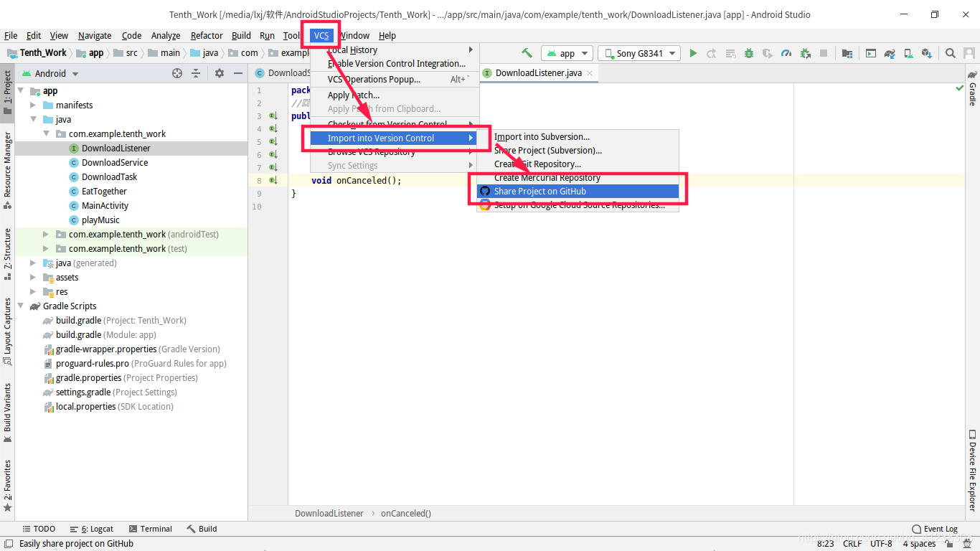This screenshot has height=551, width=980.
Task: Click the bottom-left tool window toggle icon
Action: [7, 545]
